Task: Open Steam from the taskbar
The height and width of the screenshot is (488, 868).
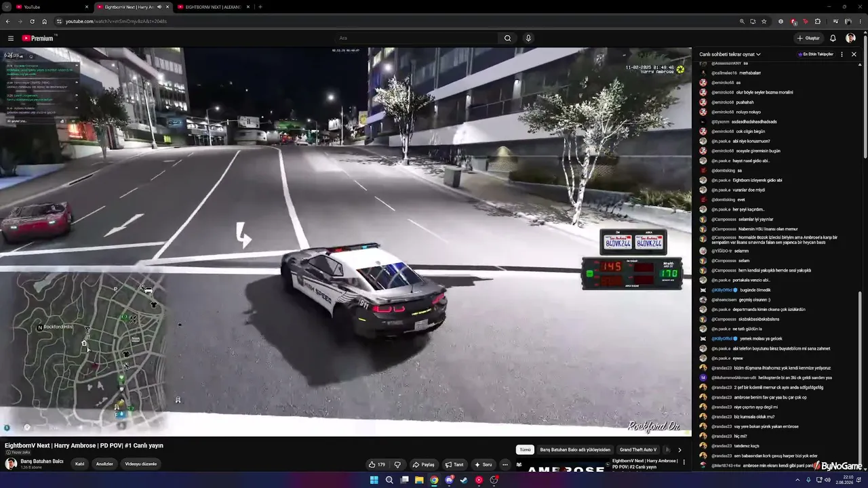Action: pos(464,480)
